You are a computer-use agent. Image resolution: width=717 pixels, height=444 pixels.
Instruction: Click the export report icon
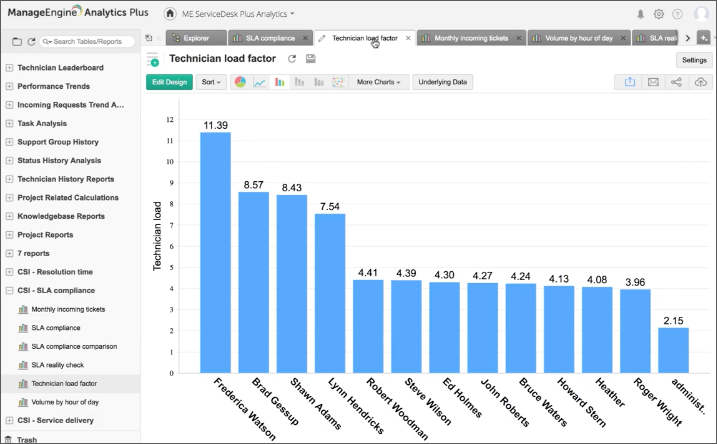(x=630, y=82)
